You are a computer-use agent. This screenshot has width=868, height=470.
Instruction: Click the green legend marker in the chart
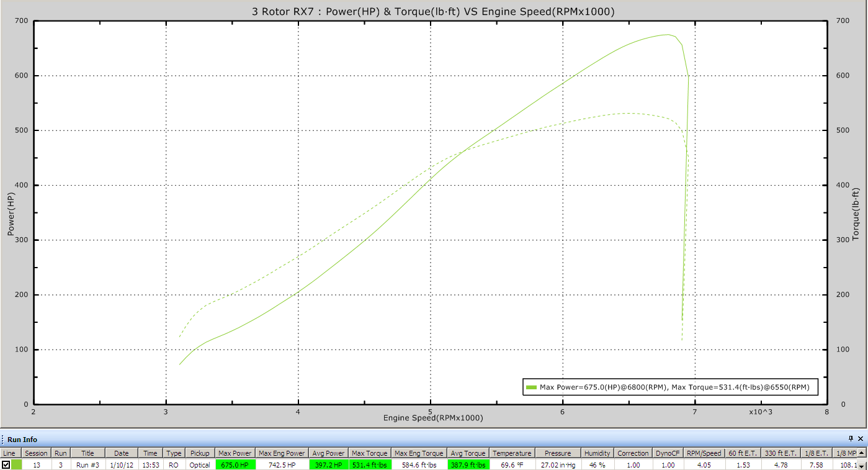point(531,387)
